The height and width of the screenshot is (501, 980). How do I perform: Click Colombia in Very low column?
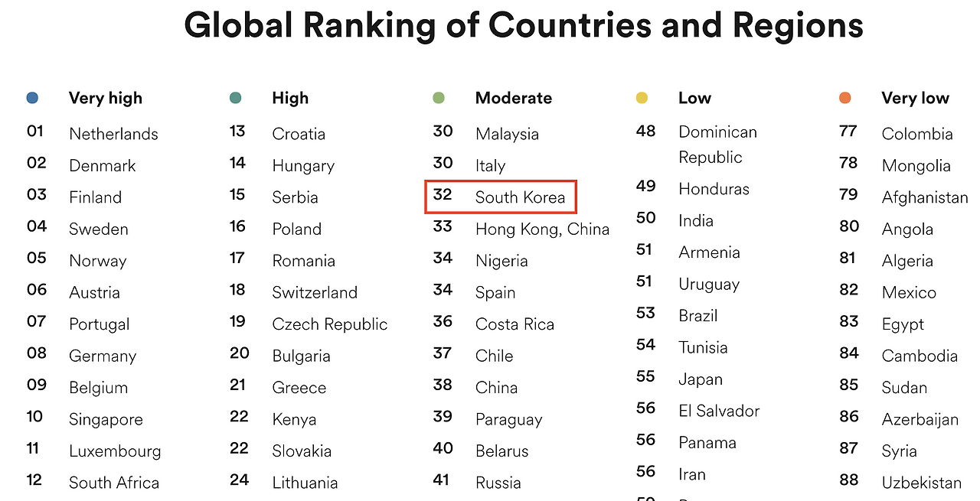coord(916,134)
